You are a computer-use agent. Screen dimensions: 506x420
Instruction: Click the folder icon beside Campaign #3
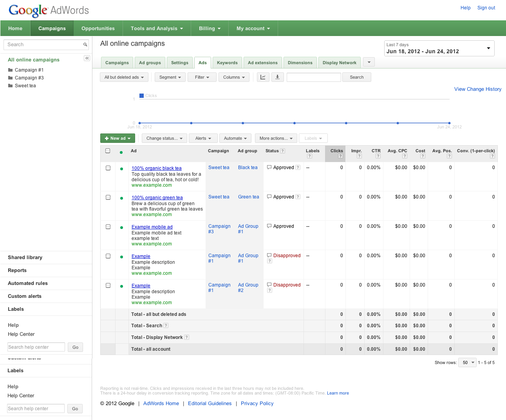tap(11, 78)
